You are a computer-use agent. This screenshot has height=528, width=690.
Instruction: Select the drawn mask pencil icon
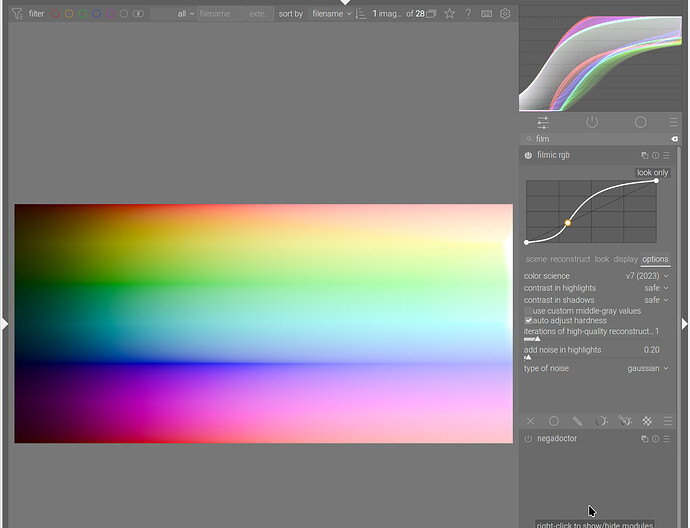(577, 421)
